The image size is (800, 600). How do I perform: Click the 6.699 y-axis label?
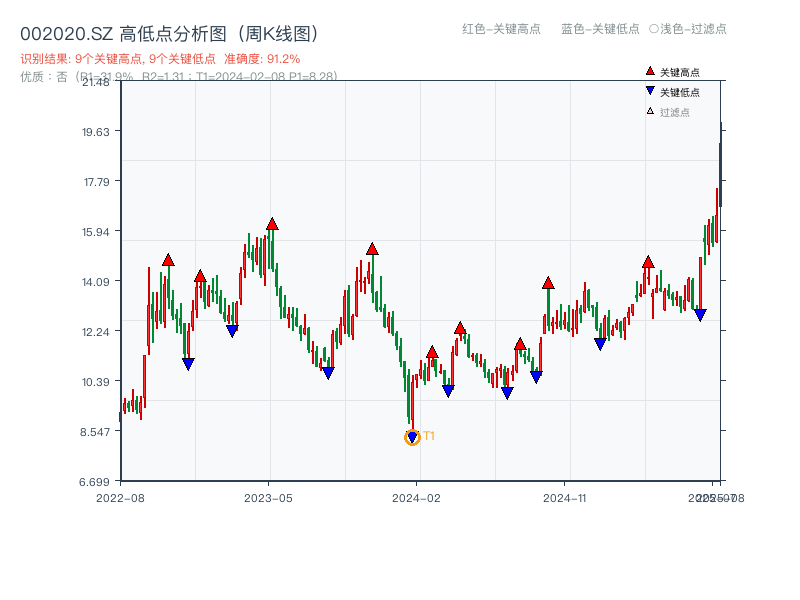(x=94, y=482)
